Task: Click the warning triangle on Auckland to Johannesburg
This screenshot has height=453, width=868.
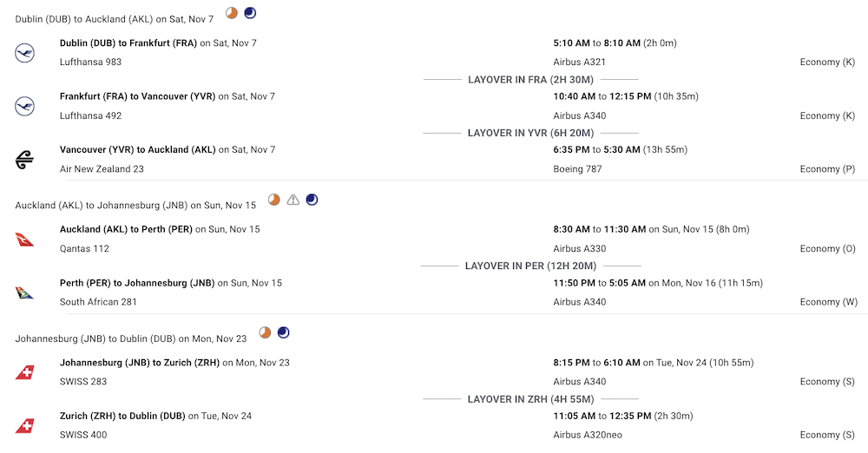Action: coord(293,200)
